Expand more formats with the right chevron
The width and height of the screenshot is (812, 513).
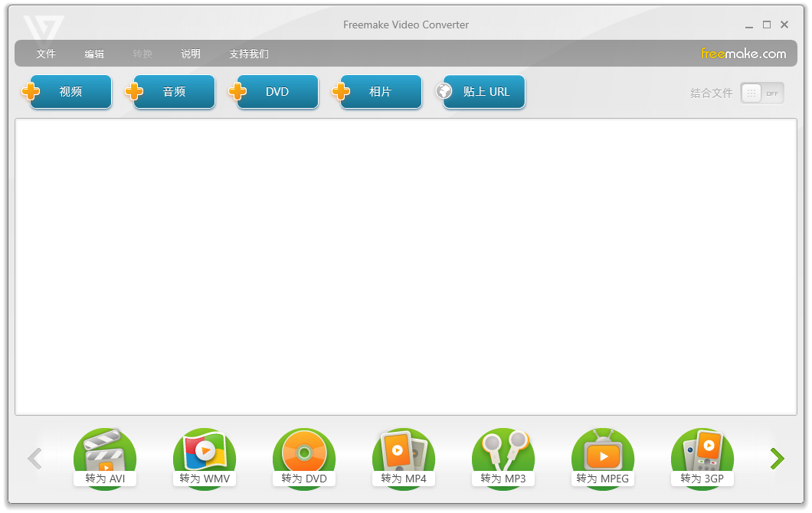coord(777,458)
